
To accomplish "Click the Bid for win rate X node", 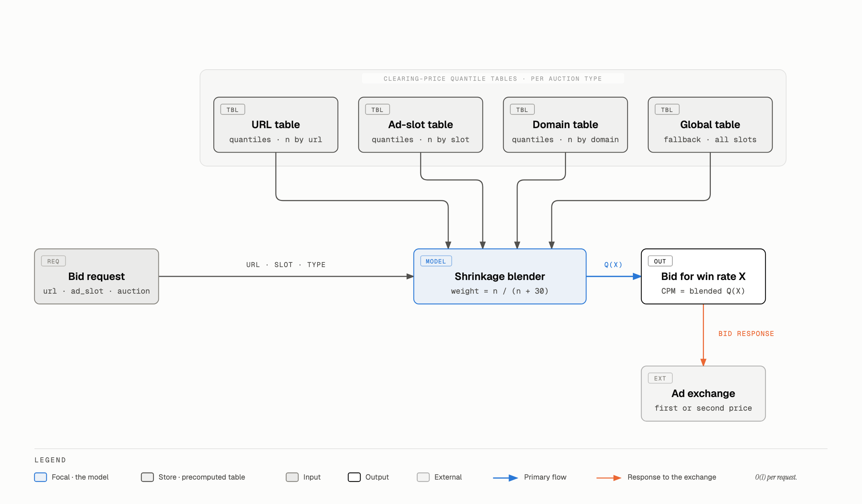I will click(703, 276).
